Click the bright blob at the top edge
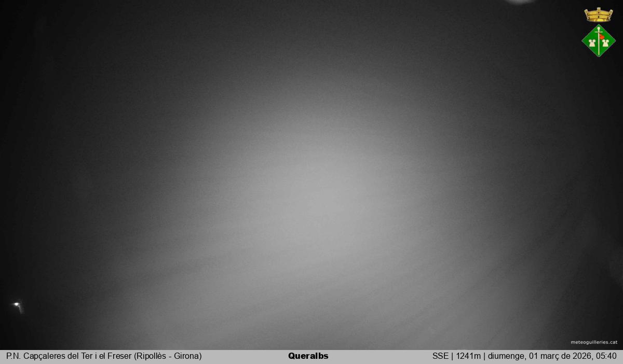Image resolution: width=623 pixels, height=364 pixels. 521,2
